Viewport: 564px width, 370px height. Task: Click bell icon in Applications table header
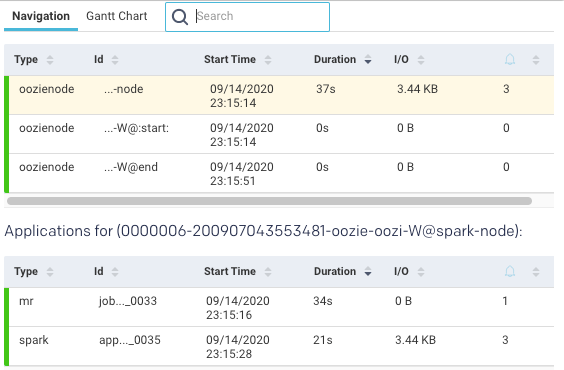tap(510, 271)
